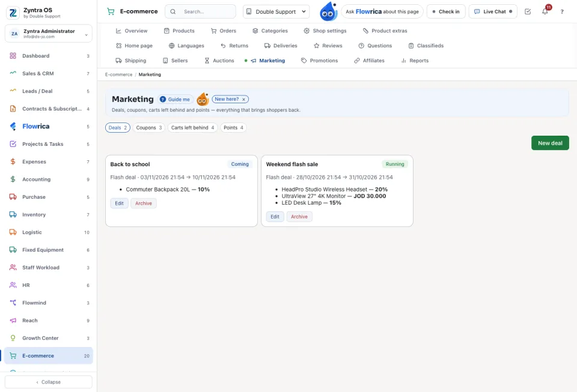
Task: Click the Flowrica sidebar icon
Action: pyautogui.click(x=13, y=127)
